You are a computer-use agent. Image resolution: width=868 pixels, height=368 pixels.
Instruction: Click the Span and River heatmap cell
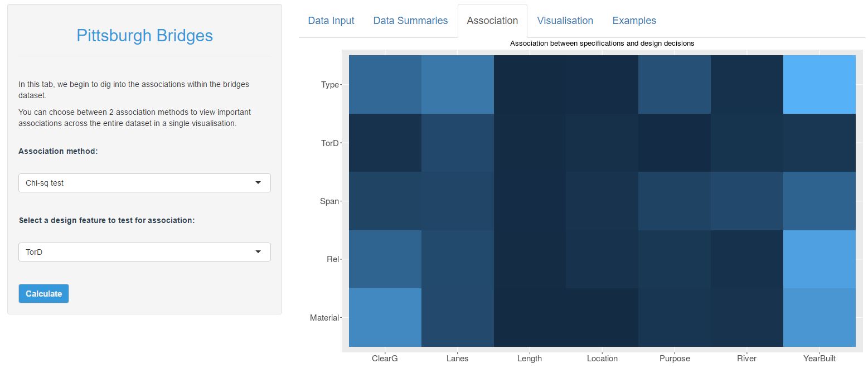coord(746,201)
